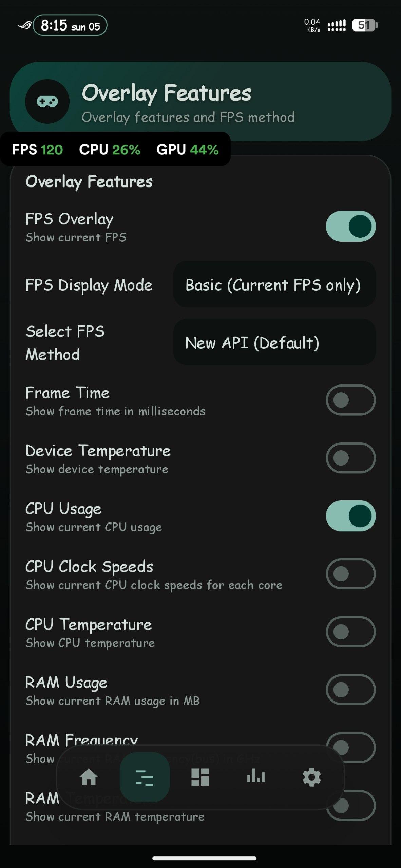401x868 pixels.
Task: Select the overlay features list icon
Action: point(145,777)
